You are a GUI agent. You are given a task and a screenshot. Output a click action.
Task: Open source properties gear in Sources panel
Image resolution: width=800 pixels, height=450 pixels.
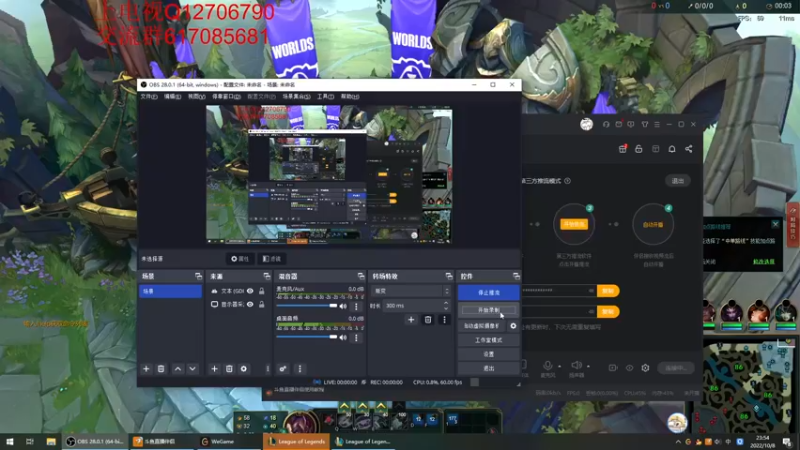click(244, 368)
